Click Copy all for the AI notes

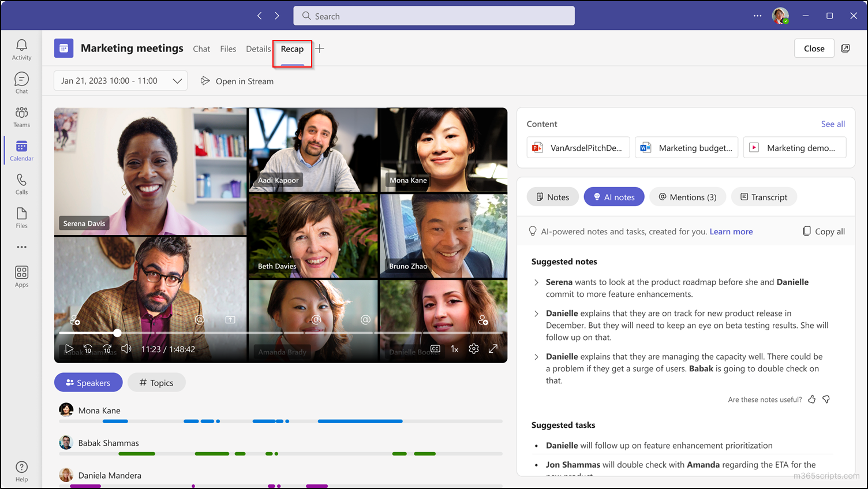click(x=824, y=231)
